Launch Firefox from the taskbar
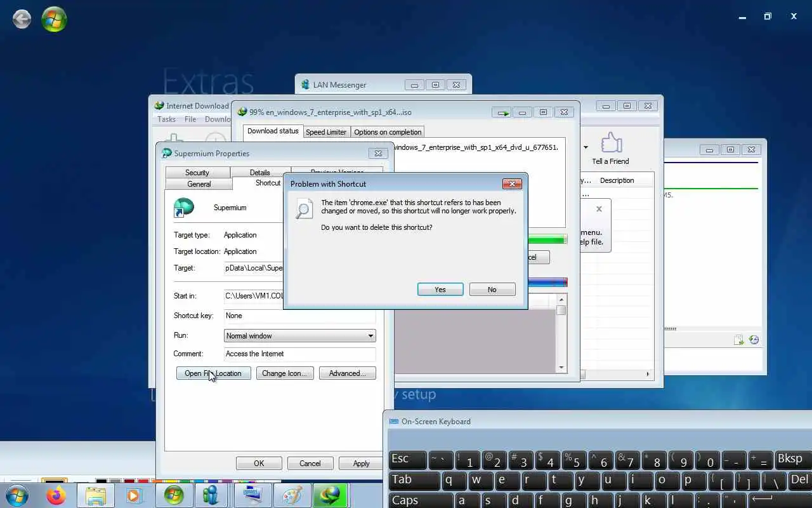Viewport: 812px width, 508px height. (56, 496)
